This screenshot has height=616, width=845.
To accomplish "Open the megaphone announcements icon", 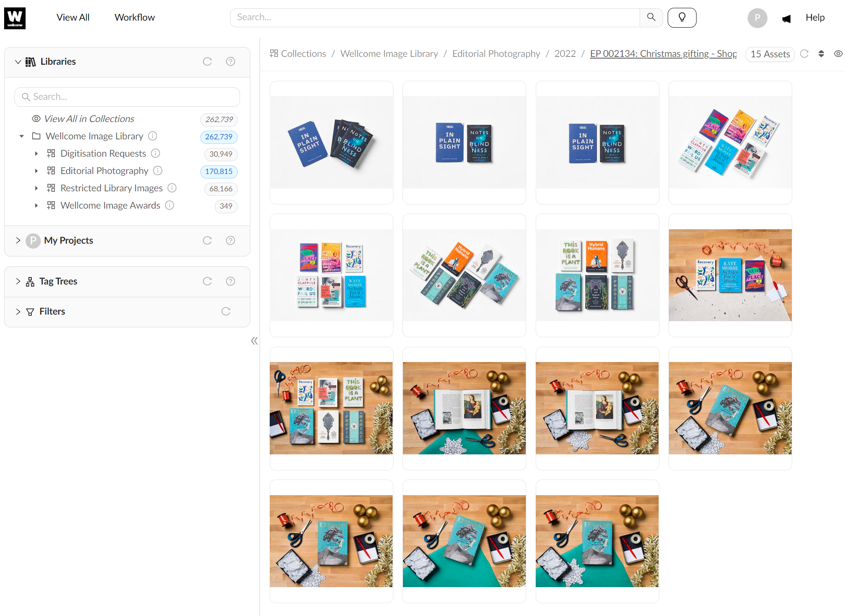I will click(x=786, y=18).
